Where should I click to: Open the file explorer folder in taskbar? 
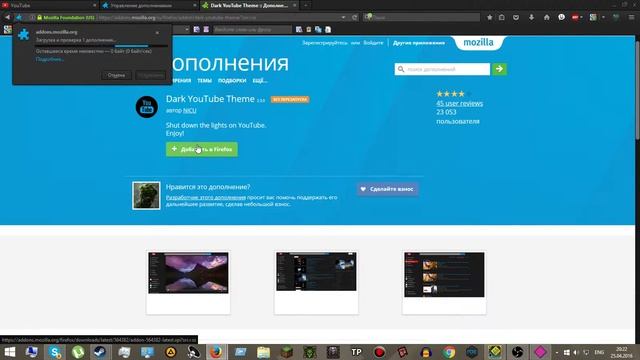(x=263, y=352)
